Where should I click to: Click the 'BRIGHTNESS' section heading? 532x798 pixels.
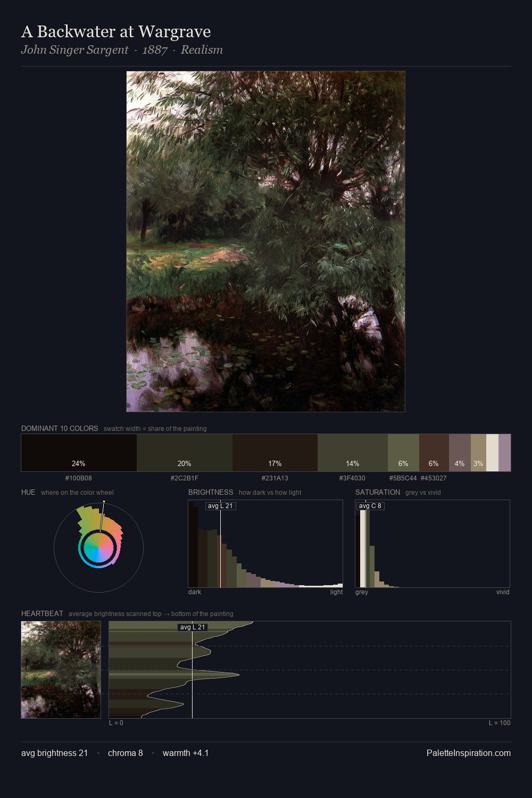point(211,492)
